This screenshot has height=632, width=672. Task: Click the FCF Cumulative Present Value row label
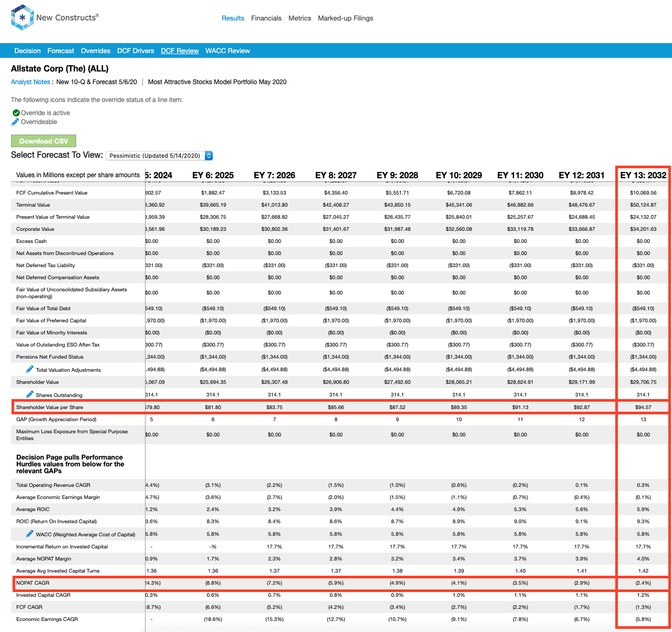click(52, 193)
